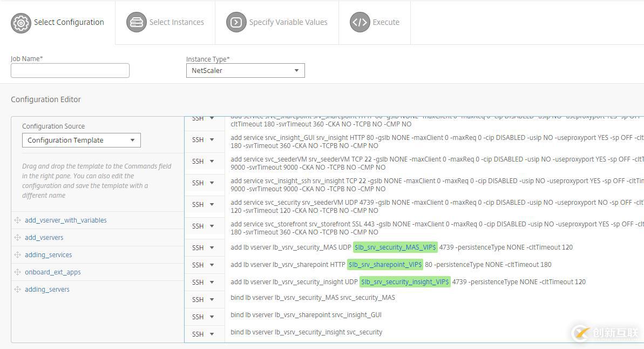Screen dimensions: 644x349
Task: Click the Select Instances server icon
Action: pos(137,22)
